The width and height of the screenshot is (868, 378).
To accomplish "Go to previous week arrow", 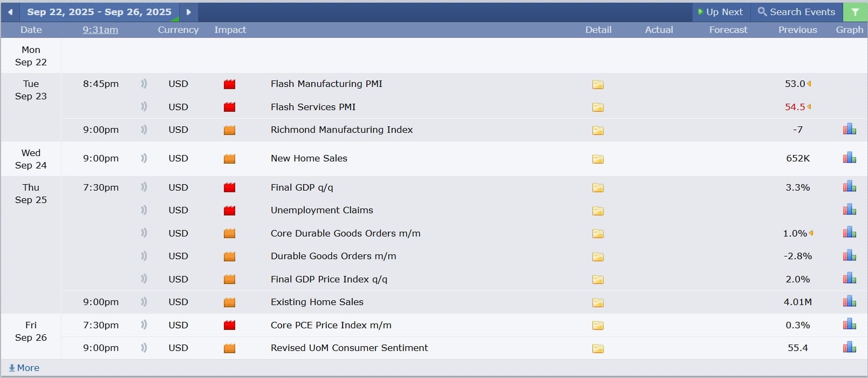I will (x=10, y=12).
